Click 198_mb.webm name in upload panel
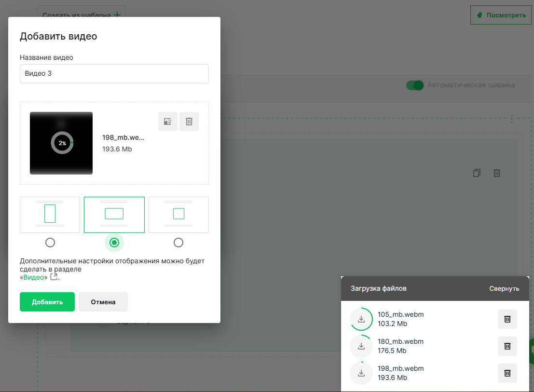Viewport: 534px width, 392px height. 400,368
